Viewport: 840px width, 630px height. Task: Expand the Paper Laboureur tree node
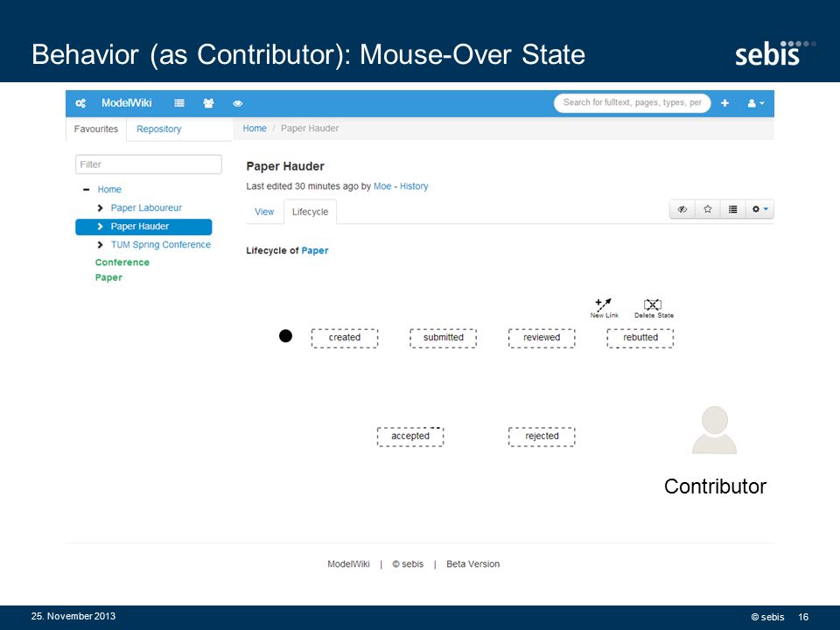click(100, 208)
